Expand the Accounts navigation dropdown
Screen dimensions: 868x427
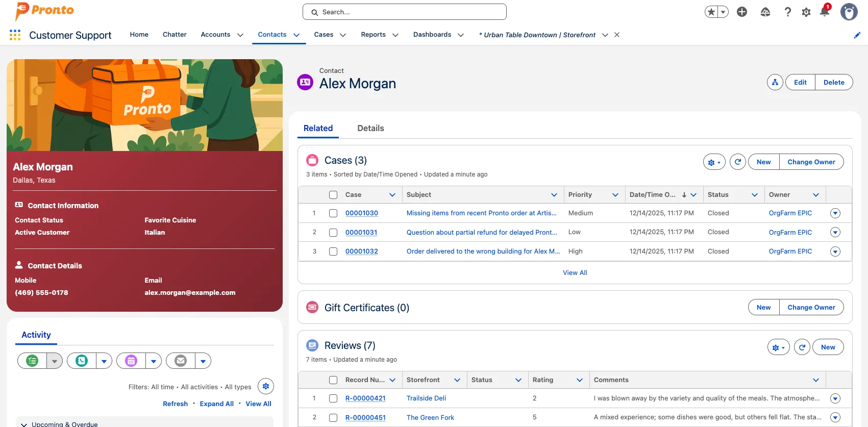240,35
